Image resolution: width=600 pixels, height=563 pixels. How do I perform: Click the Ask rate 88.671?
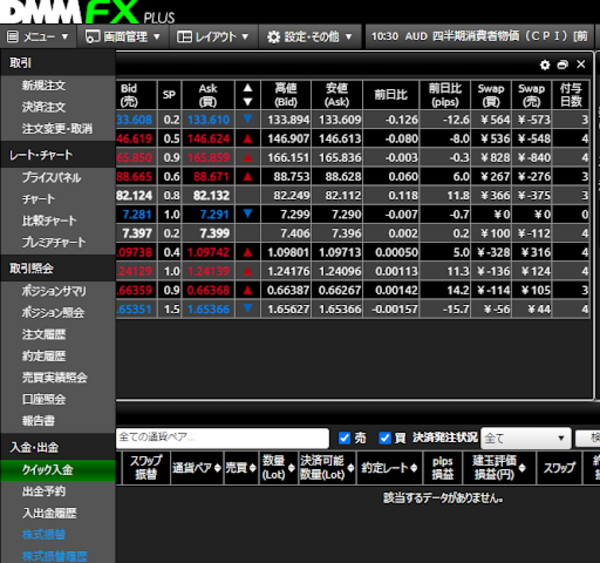point(211,176)
